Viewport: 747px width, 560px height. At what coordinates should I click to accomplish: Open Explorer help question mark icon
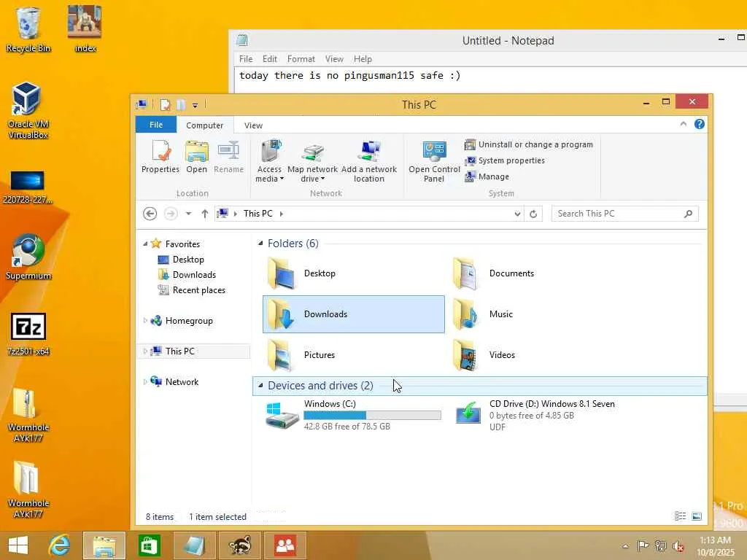coord(700,124)
